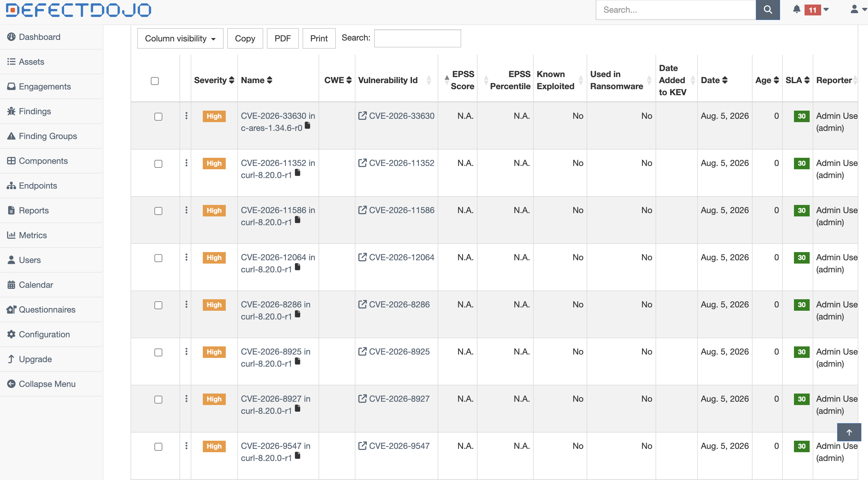Viewport: 868px width, 480px height.
Task: Click the Configuration gear icon in sidebar
Action: coord(11,334)
